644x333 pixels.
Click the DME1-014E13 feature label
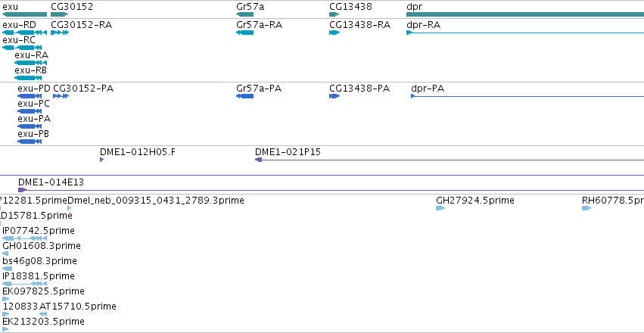click(51, 182)
